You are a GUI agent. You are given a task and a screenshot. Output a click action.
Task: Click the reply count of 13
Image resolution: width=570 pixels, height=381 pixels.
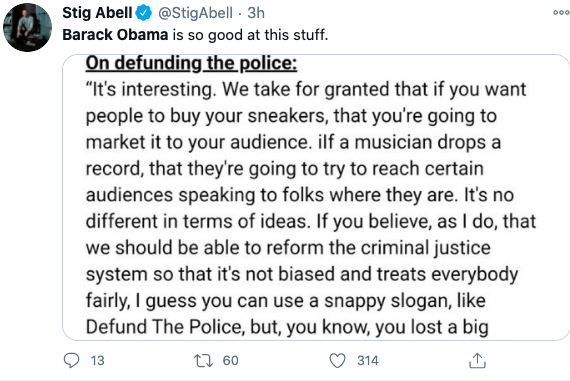[x=97, y=361]
